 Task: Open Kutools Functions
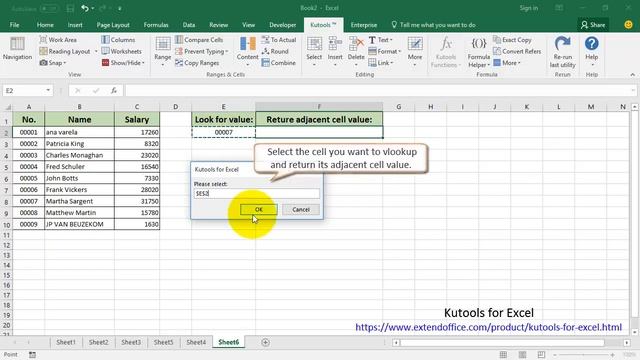pyautogui.click(x=446, y=52)
